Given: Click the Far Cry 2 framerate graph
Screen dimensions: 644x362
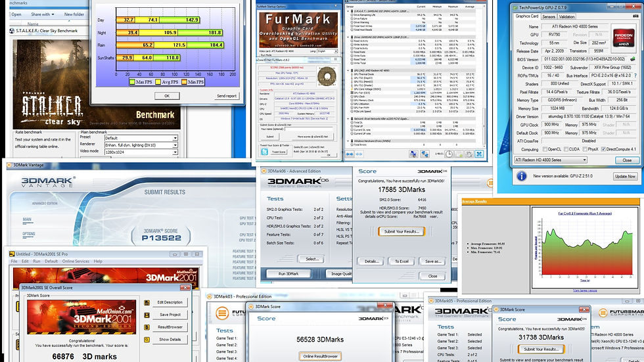Looking at the screenshot, I should tap(585, 248).
